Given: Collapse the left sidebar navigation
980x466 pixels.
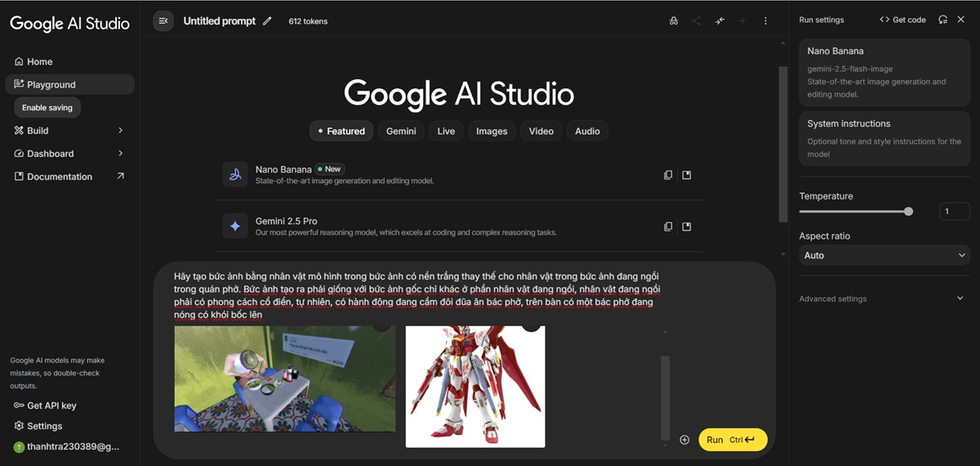Looking at the screenshot, I should [x=163, y=21].
